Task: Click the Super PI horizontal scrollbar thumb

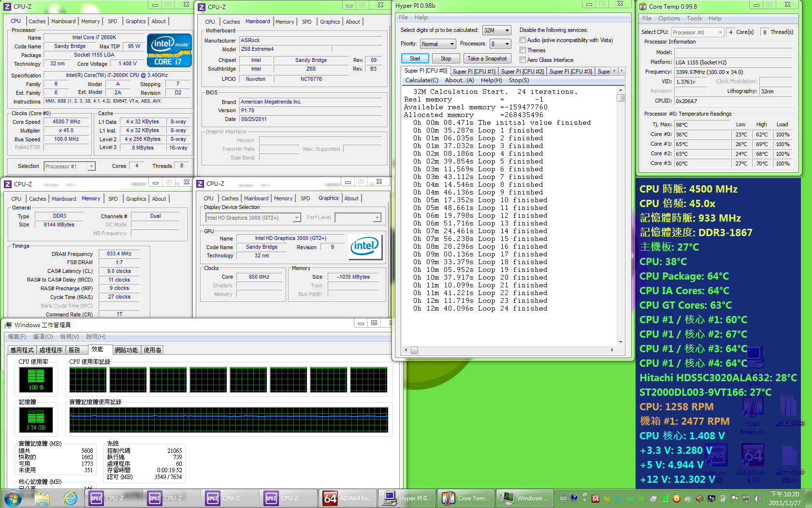Action: [x=414, y=350]
